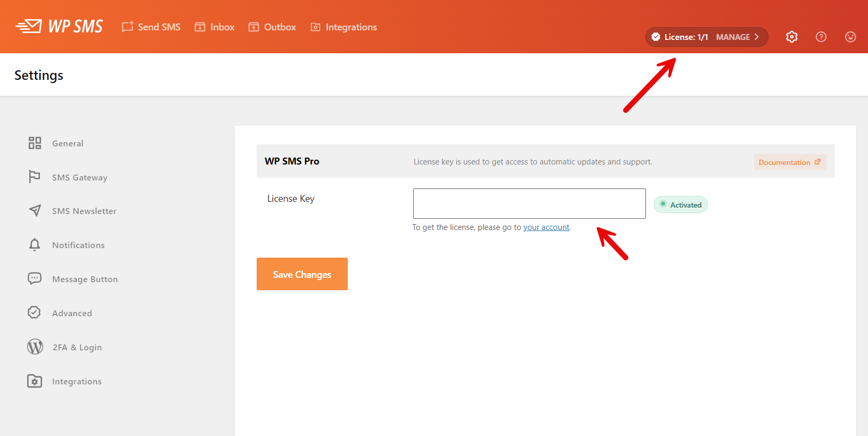The width and height of the screenshot is (868, 436).
Task: Click the General grid icon
Action: [x=35, y=143]
